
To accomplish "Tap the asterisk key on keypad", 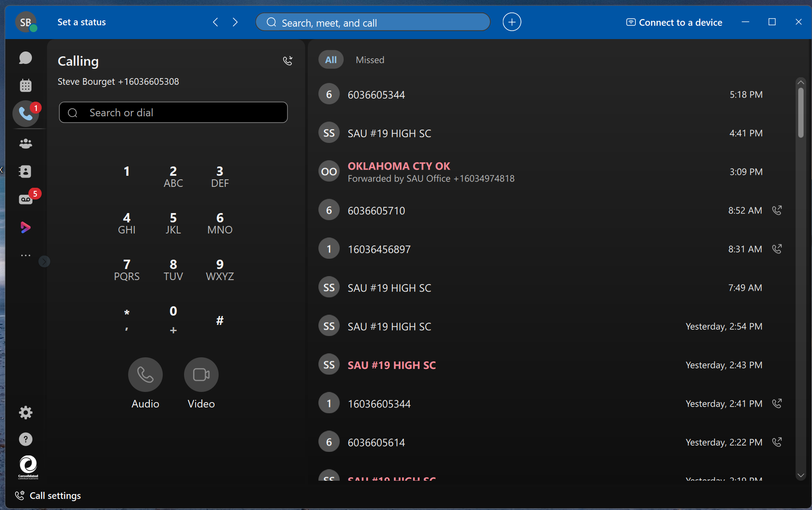I will point(127,320).
